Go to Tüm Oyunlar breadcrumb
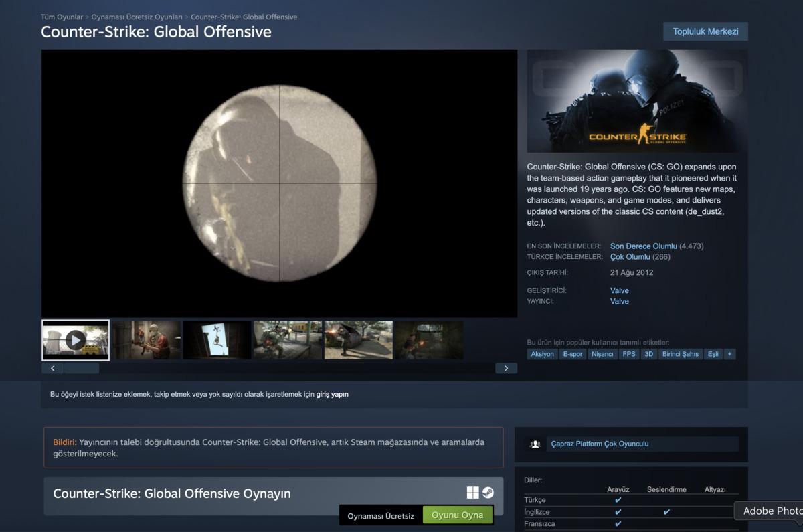Image resolution: width=803 pixels, height=532 pixels. (x=62, y=17)
